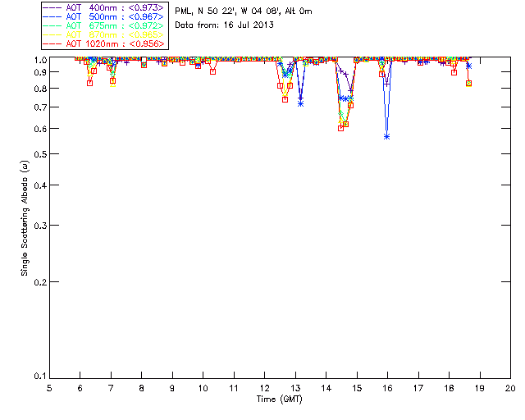Select the PML station location header text
The width and height of the screenshot is (525, 420).
[x=244, y=11]
